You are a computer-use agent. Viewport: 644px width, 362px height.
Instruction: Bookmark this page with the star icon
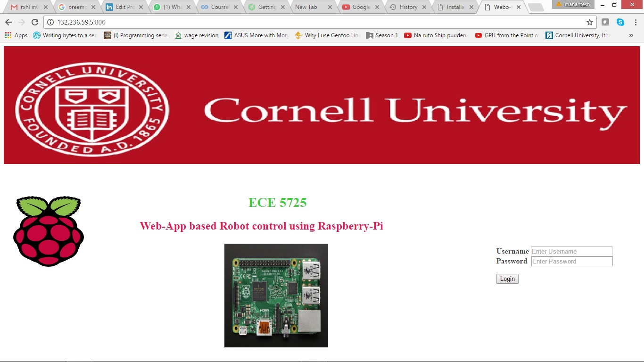[589, 22]
